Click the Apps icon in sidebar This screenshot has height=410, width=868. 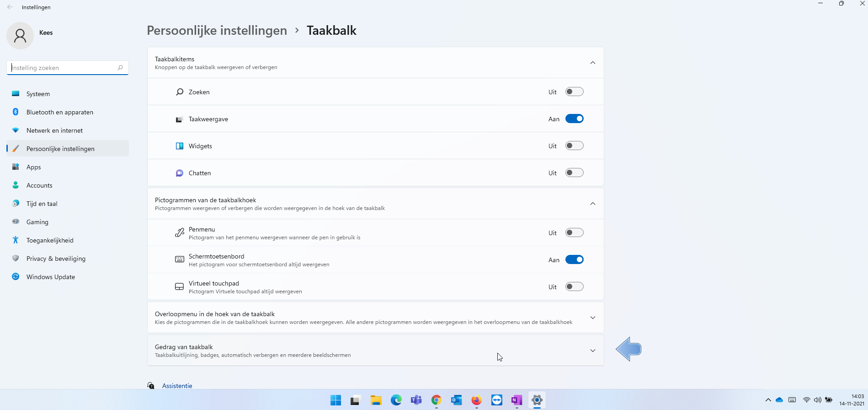[x=16, y=167]
